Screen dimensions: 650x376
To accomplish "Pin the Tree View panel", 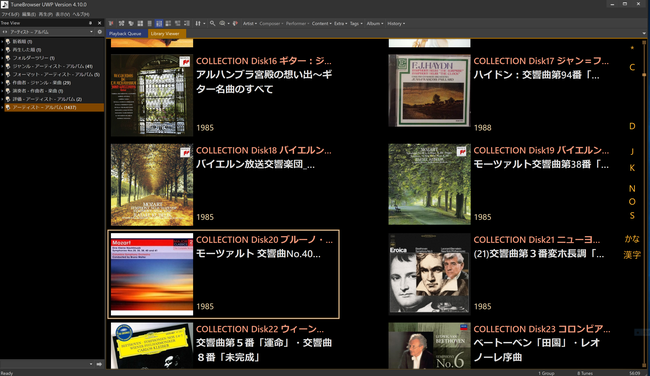I will 90,23.
